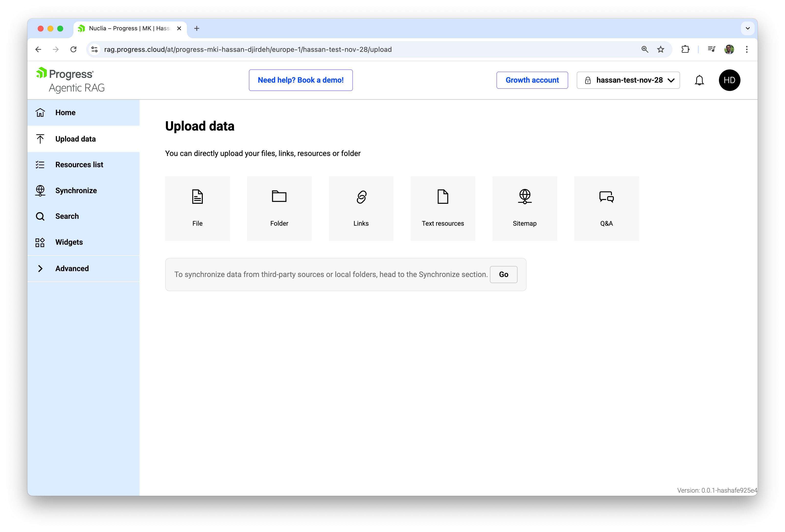
Task: Open the Text resources upload option
Action: pos(442,208)
